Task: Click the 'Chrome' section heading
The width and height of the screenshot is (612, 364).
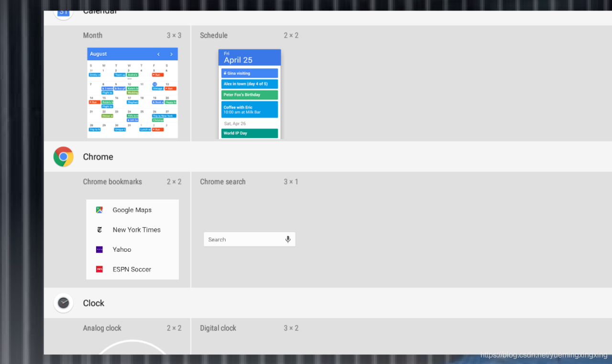Action: coord(98,157)
